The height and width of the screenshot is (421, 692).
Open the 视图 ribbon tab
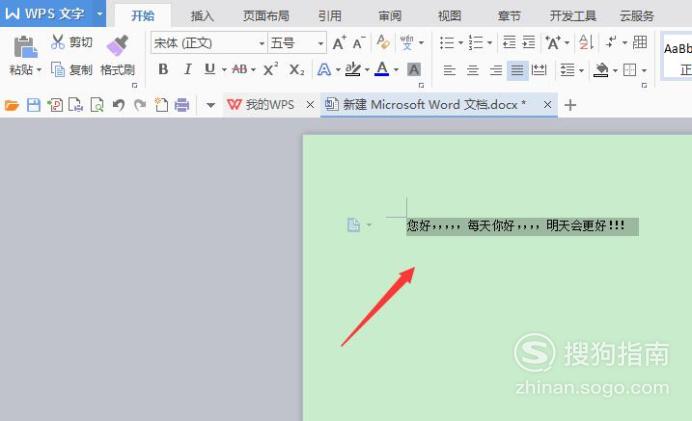449,16
